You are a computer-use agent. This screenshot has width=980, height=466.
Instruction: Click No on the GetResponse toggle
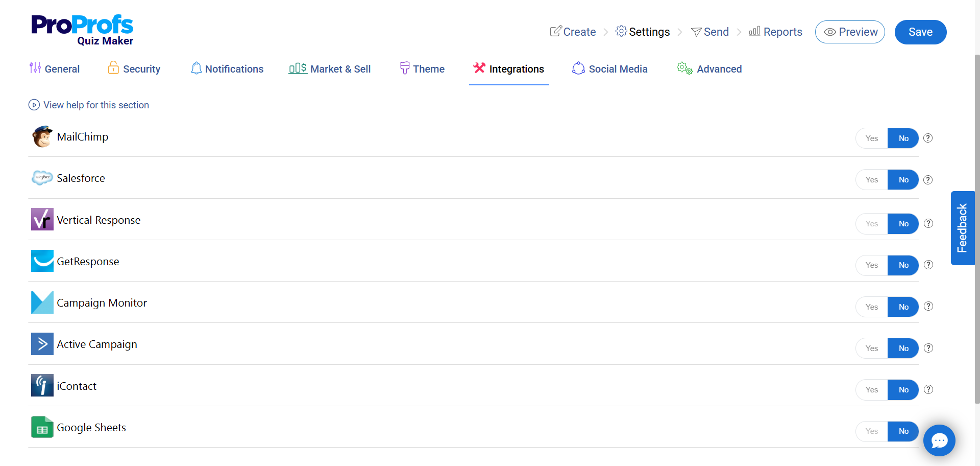click(903, 265)
